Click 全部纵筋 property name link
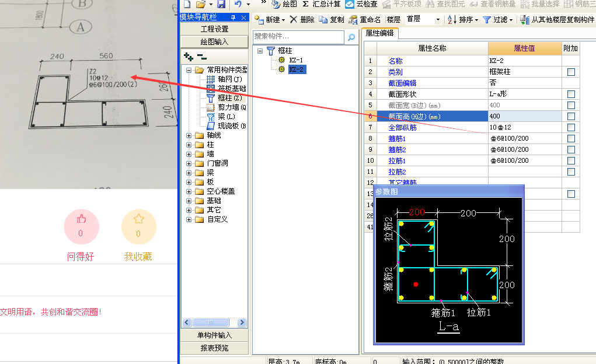 pos(402,127)
